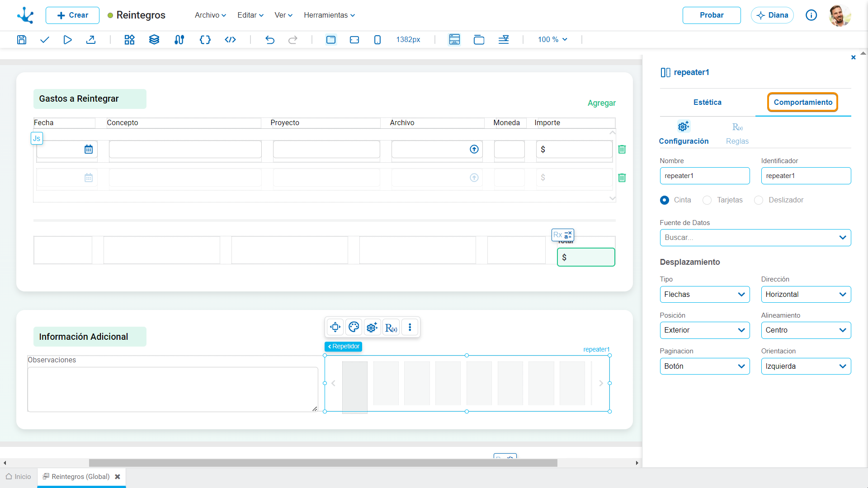Click the Probar button
Viewport: 868px width, 488px height.
(712, 15)
